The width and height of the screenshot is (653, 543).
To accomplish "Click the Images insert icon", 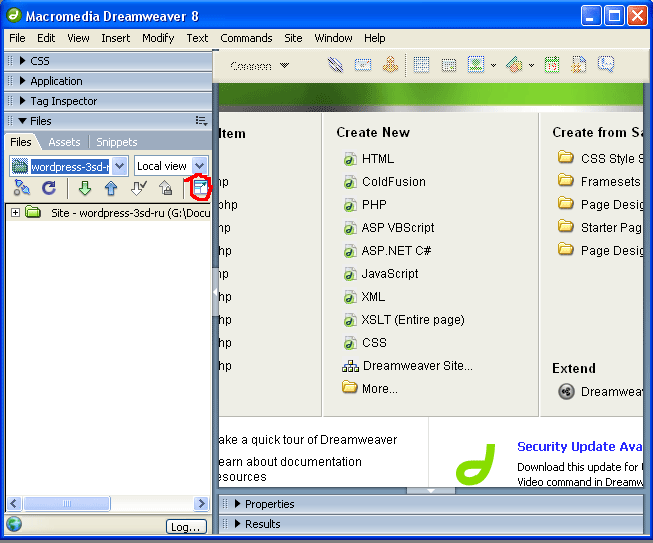I will (x=476, y=65).
